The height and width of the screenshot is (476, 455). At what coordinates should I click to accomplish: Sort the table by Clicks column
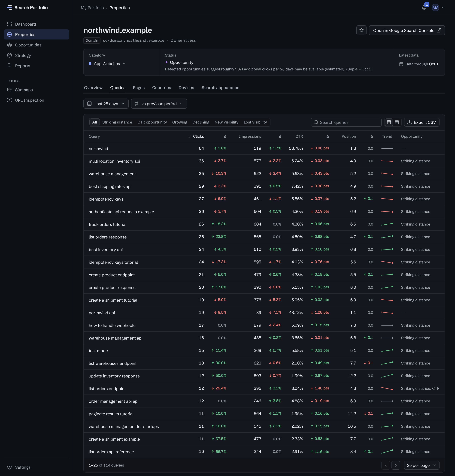tap(196, 136)
